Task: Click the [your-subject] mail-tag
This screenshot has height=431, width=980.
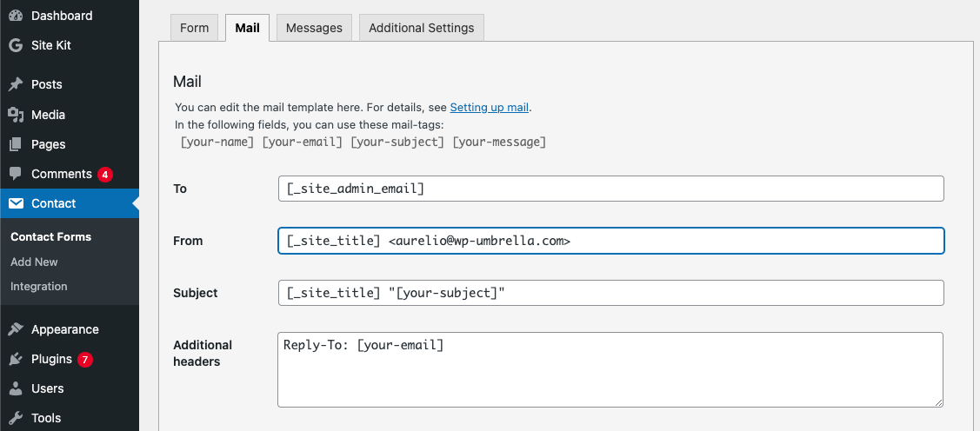Action: [x=397, y=142]
